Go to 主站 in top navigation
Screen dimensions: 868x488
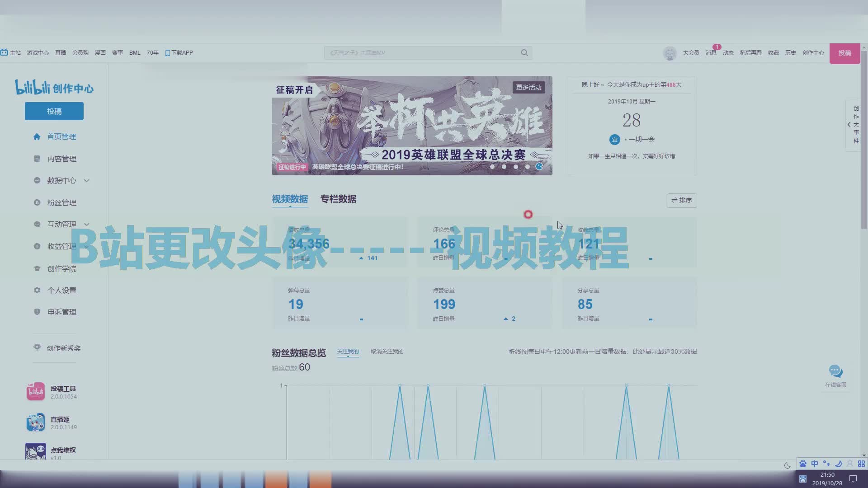click(x=11, y=53)
